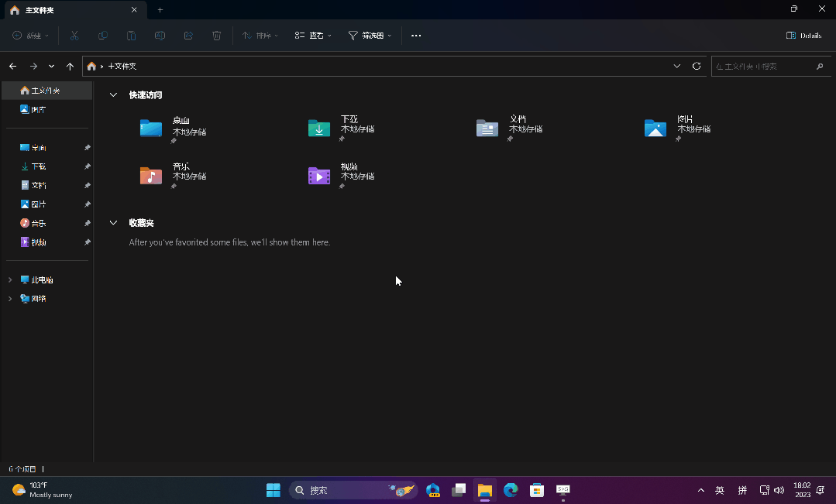Open the Details pane at top right
836x504 pixels.
tap(803, 35)
